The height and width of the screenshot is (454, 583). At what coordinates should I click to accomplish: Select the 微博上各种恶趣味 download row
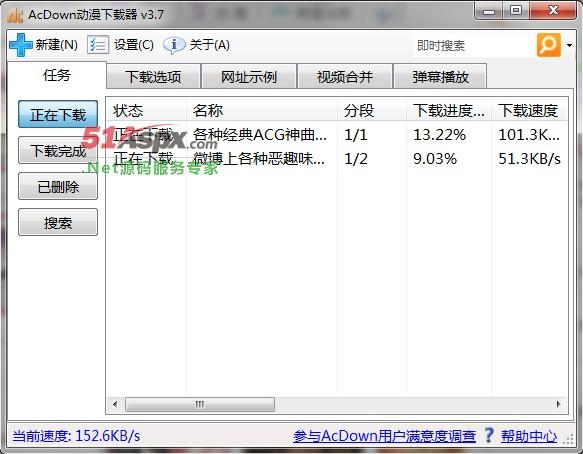[x=337, y=159]
